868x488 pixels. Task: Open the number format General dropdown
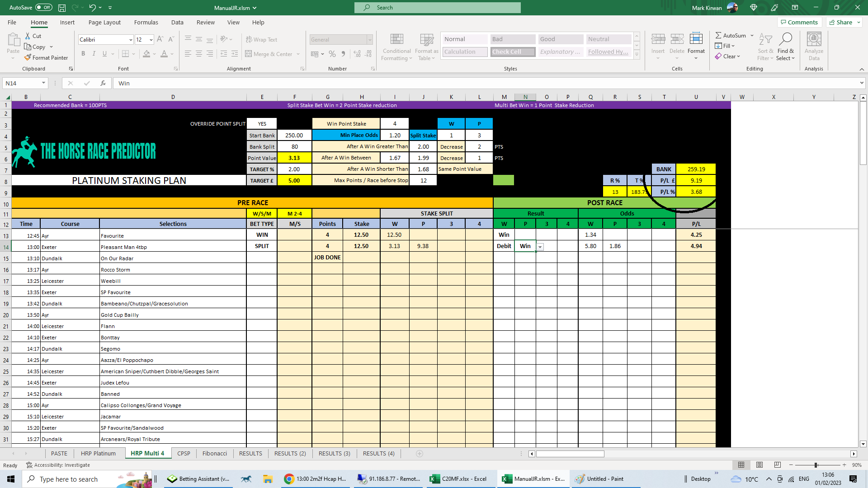point(369,40)
